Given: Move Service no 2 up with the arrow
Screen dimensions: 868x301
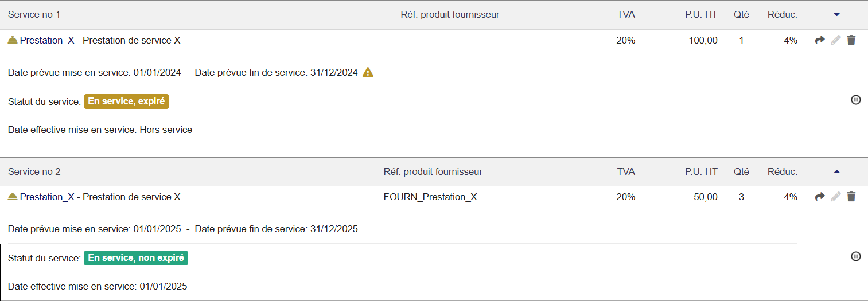Looking at the screenshot, I should 836,171.
